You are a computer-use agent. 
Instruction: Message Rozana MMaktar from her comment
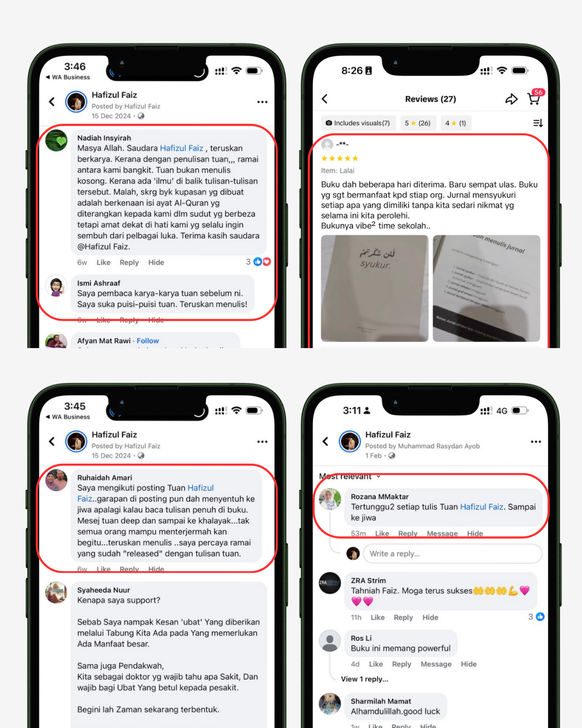coord(442,533)
